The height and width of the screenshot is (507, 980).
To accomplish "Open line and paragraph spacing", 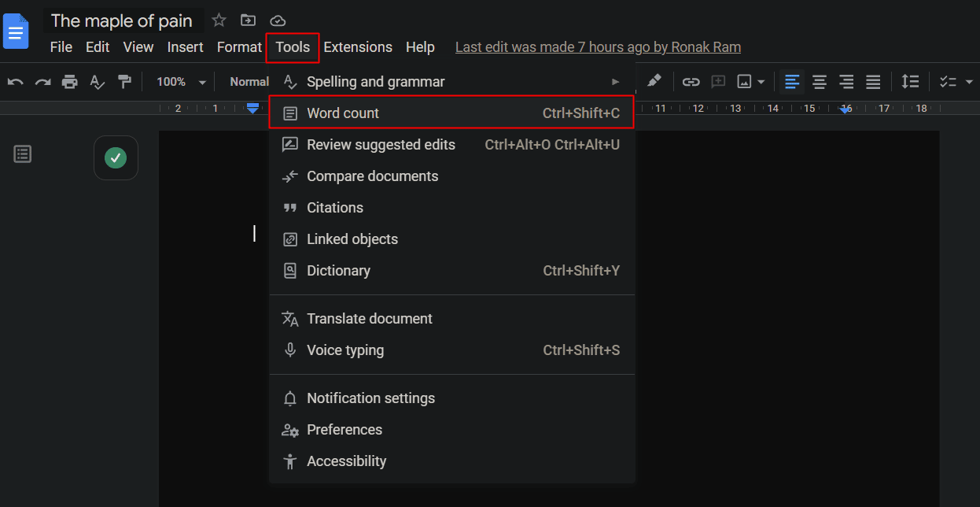I will click(x=910, y=82).
